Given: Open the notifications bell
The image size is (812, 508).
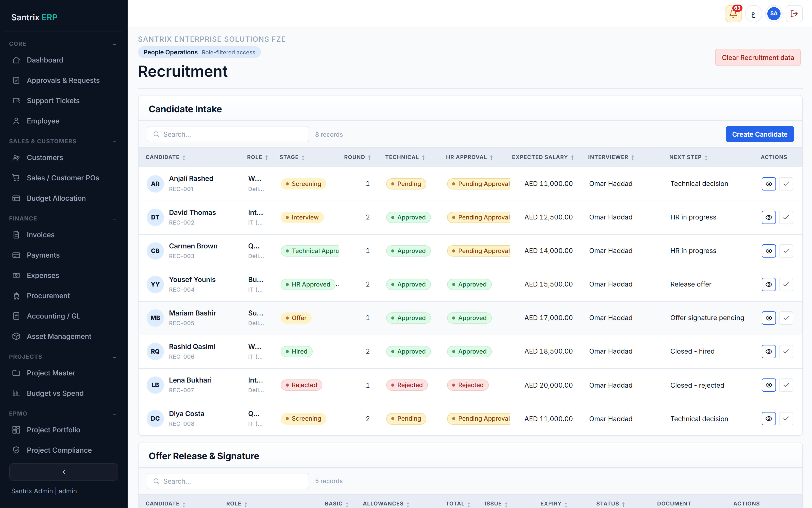Looking at the screenshot, I should tap(733, 14).
